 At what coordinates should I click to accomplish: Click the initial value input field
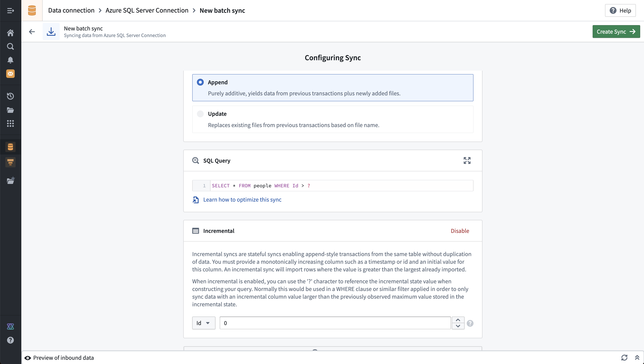(x=335, y=323)
